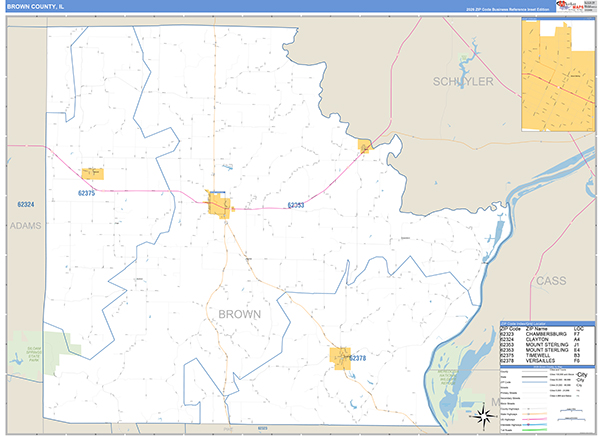Select the Versailles yellow city area beside 62378
Image resolution: width=600 pixels, height=436 pixels.
[340, 359]
